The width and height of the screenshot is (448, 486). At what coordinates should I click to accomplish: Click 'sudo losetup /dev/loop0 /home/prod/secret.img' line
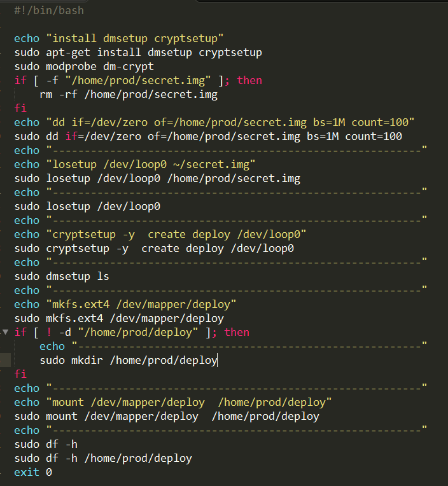click(157, 179)
